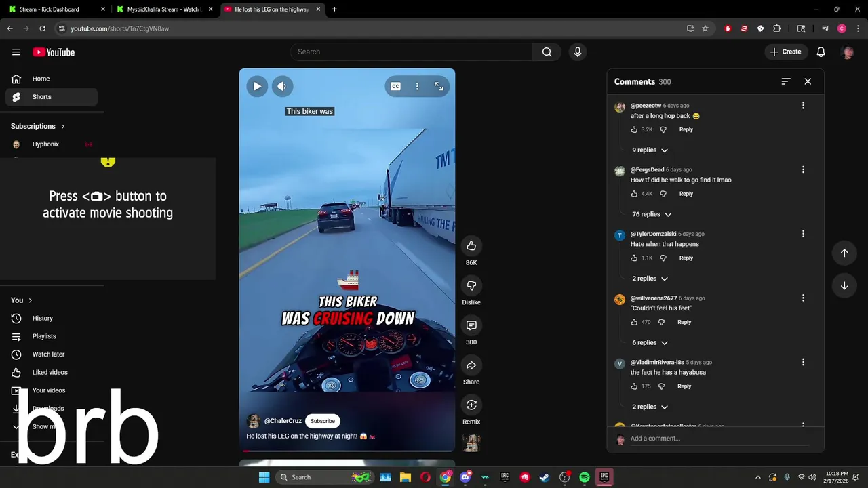Open History in the sidebar
This screenshot has width=868, height=488.
(x=52, y=318)
